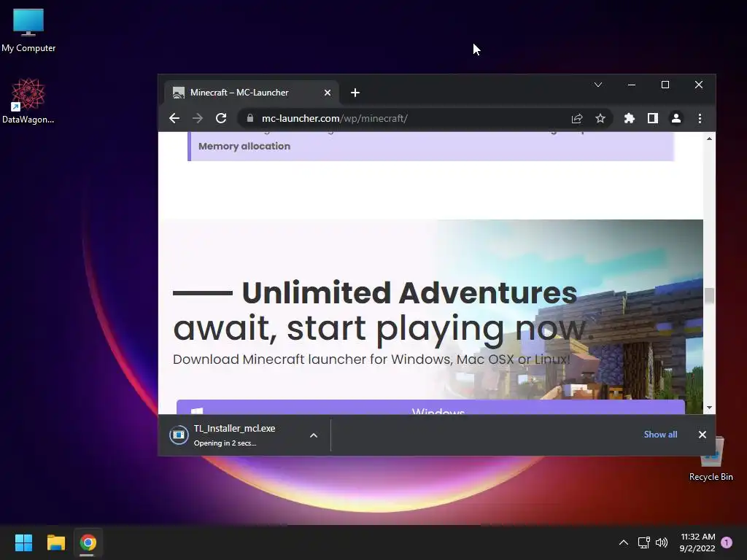The height and width of the screenshot is (560, 747).
Task: Click the Memory allocation text
Action: coord(244,146)
